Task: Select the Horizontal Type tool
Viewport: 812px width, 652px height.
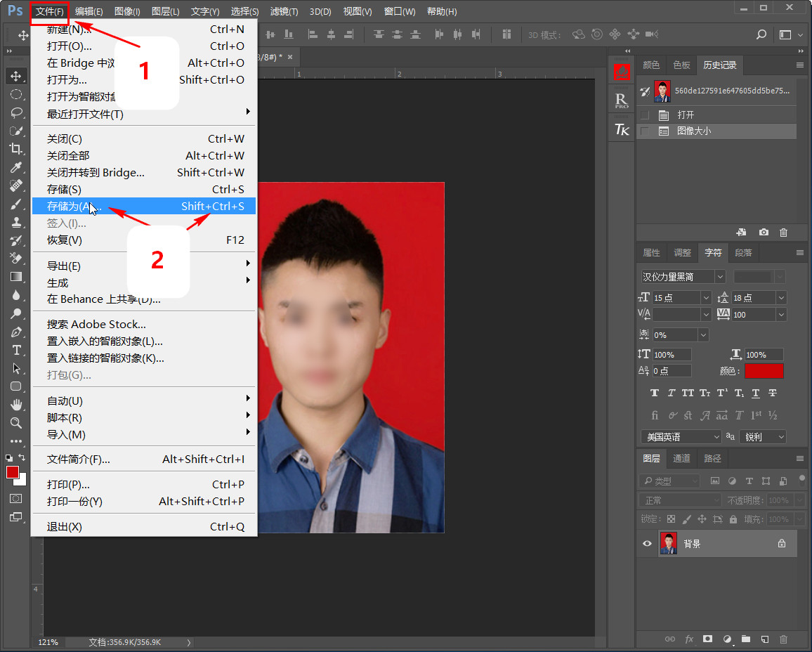Action: [15, 350]
